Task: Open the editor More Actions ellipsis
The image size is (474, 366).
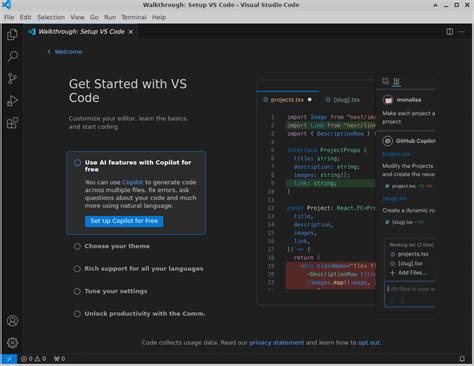Action: (461, 32)
